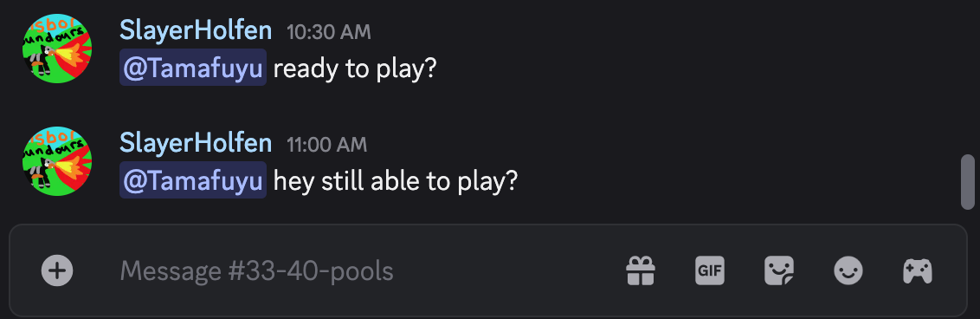Open the emoji picker smiley icon

pos(848,270)
